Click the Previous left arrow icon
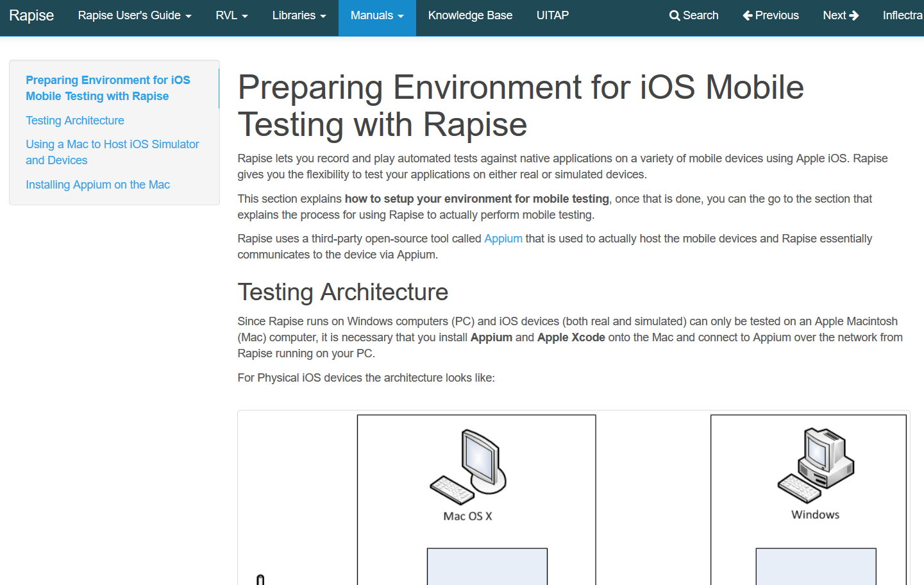924x585 pixels. 747,15
